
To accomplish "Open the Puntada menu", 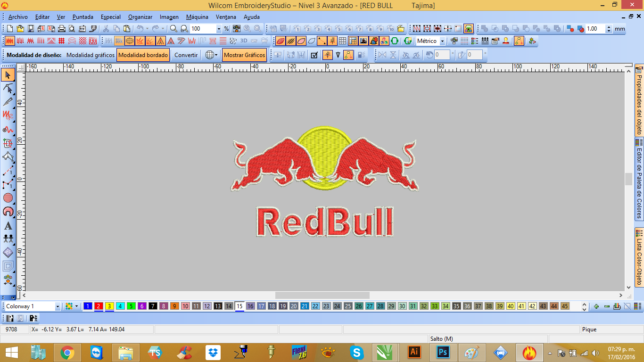I will tap(83, 17).
